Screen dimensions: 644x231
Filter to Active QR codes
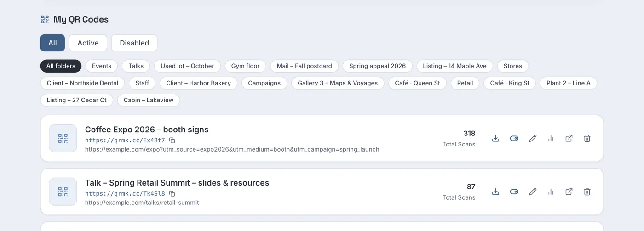click(x=88, y=43)
